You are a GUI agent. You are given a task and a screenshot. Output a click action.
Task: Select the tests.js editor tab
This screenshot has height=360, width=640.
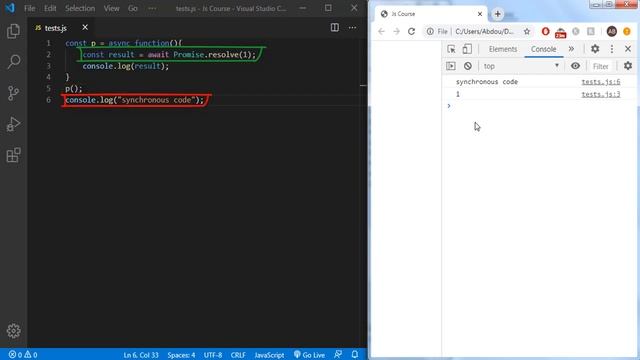(x=56, y=28)
